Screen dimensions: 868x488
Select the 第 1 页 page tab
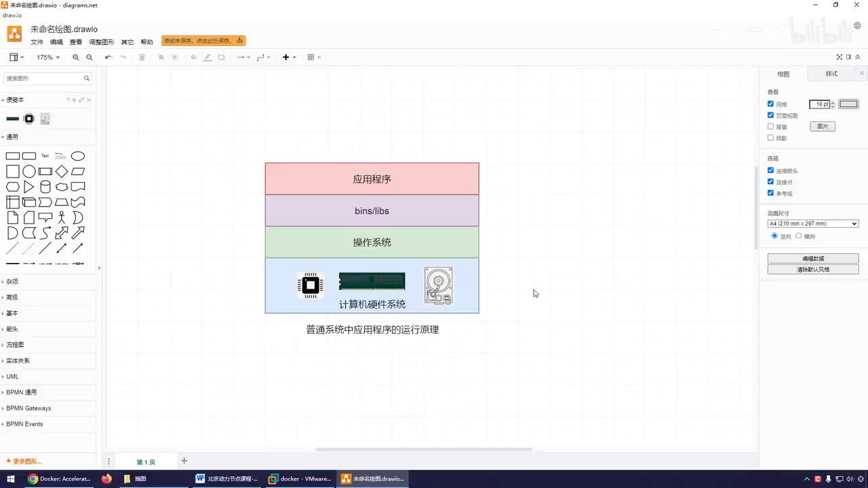click(x=146, y=462)
